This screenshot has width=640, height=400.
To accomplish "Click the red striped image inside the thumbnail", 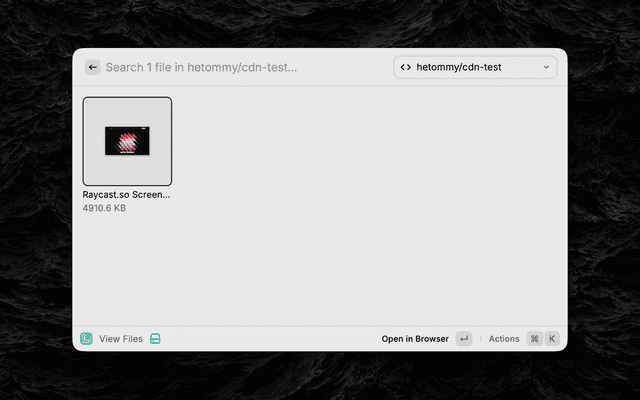I will [x=127, y=141].
